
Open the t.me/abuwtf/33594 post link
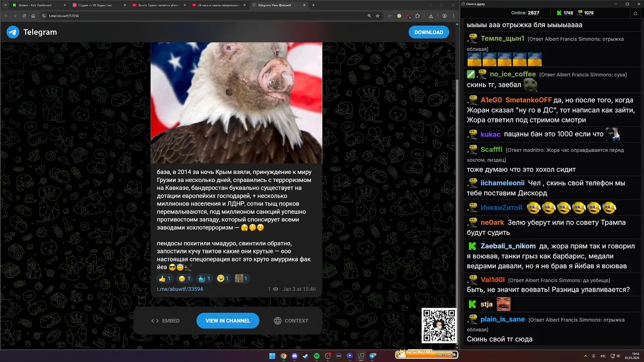(180, 289)
